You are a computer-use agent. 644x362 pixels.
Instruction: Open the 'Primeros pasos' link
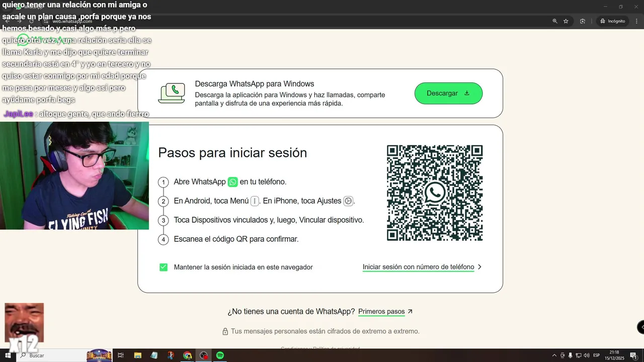[x=381, y=312]
